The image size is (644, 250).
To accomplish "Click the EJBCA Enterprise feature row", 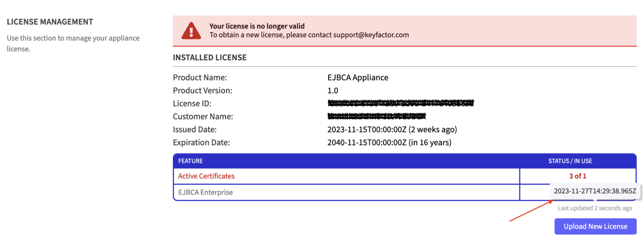I will coord(205,192).
